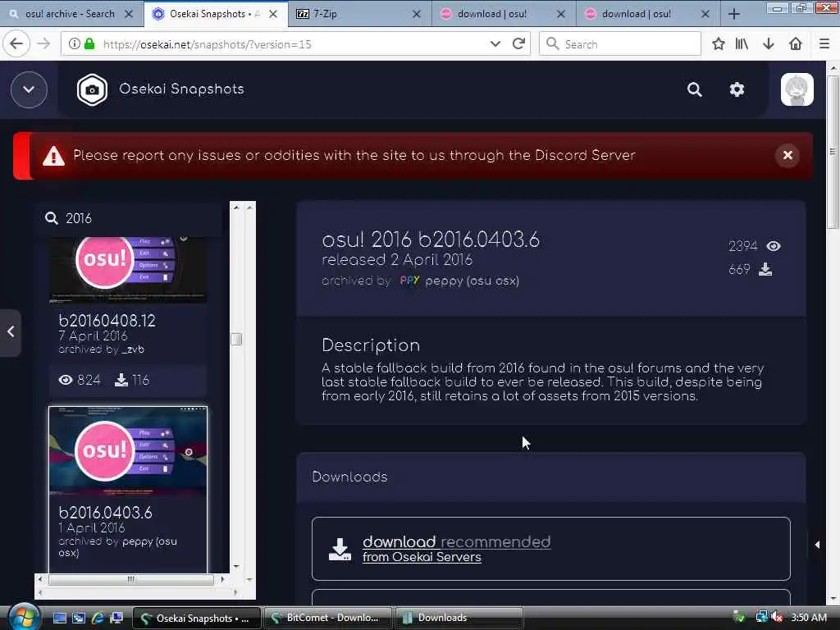Click the download count icon beside 116
Viewport: 840px width, 630px height.
121,380
